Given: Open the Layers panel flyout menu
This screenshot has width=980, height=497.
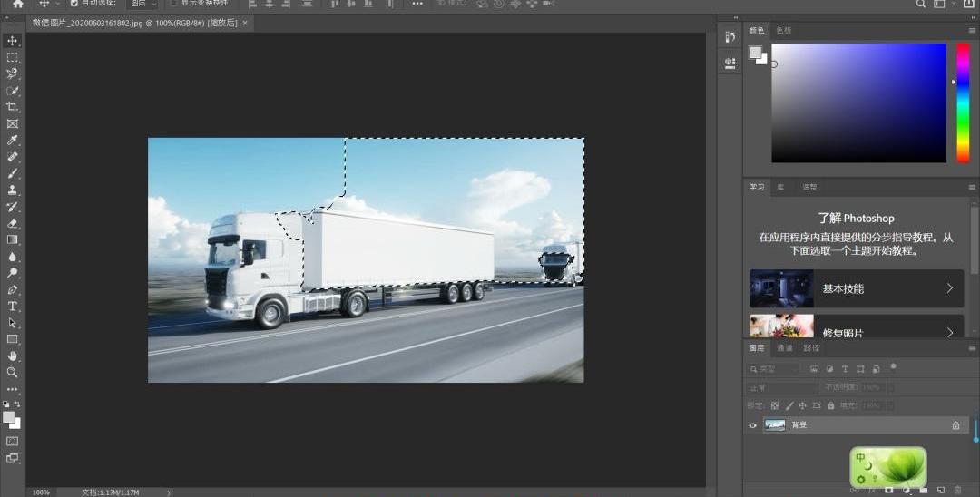Looking at the screenshot, I should point(972,347).
